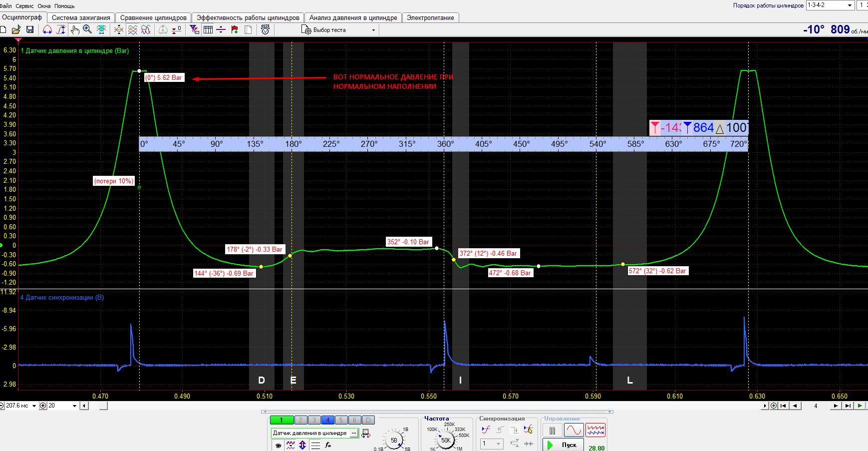This screenshot has width=868, height=451.
Task: Switch to the Эффективность работы цилиндров tab
Action: 248,17
